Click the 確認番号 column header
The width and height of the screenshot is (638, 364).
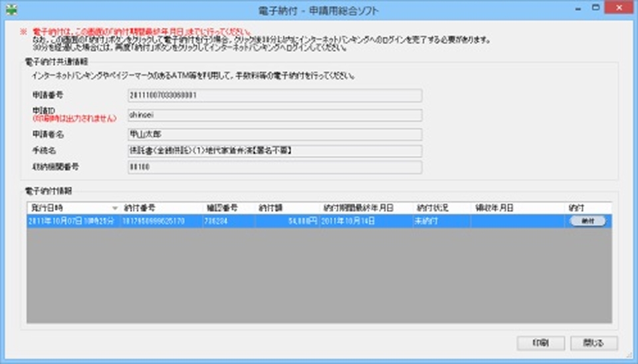pyautogui.click(x=229, y=208)
